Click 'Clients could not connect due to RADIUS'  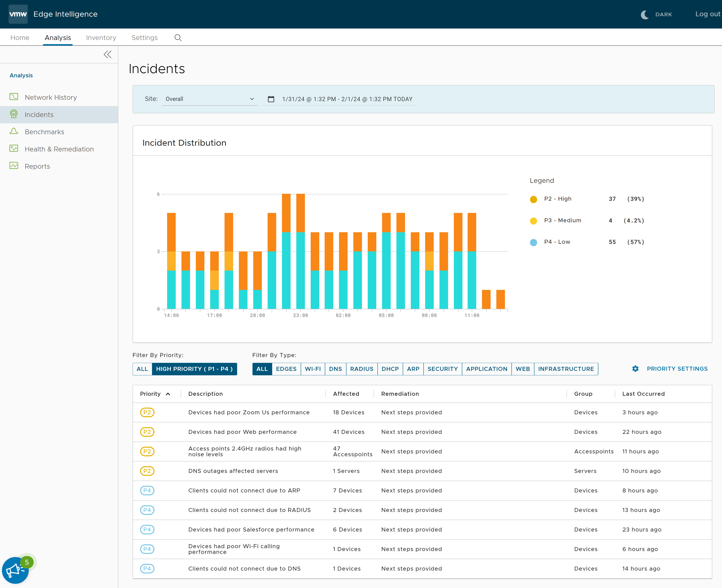249,510
